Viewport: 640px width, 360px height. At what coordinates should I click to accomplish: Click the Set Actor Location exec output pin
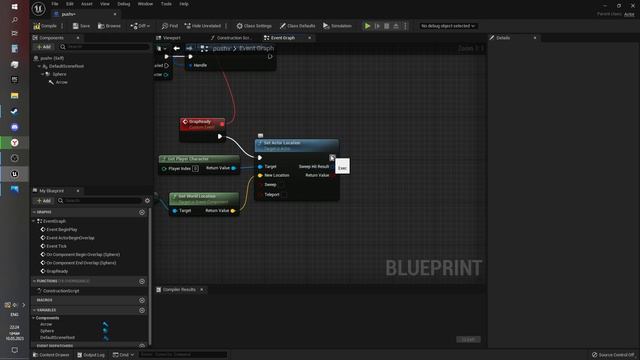coord(332,158)
